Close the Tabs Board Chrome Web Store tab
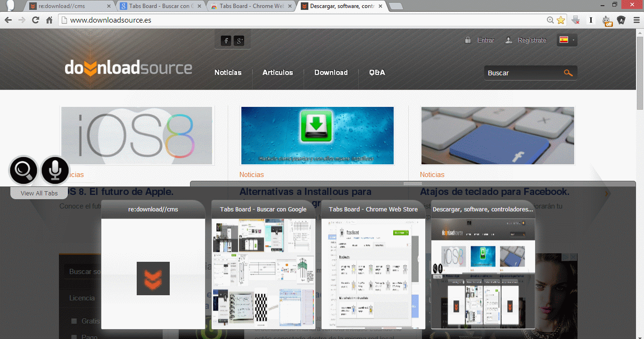The image size is (644, 339). [x=290, y=6]
